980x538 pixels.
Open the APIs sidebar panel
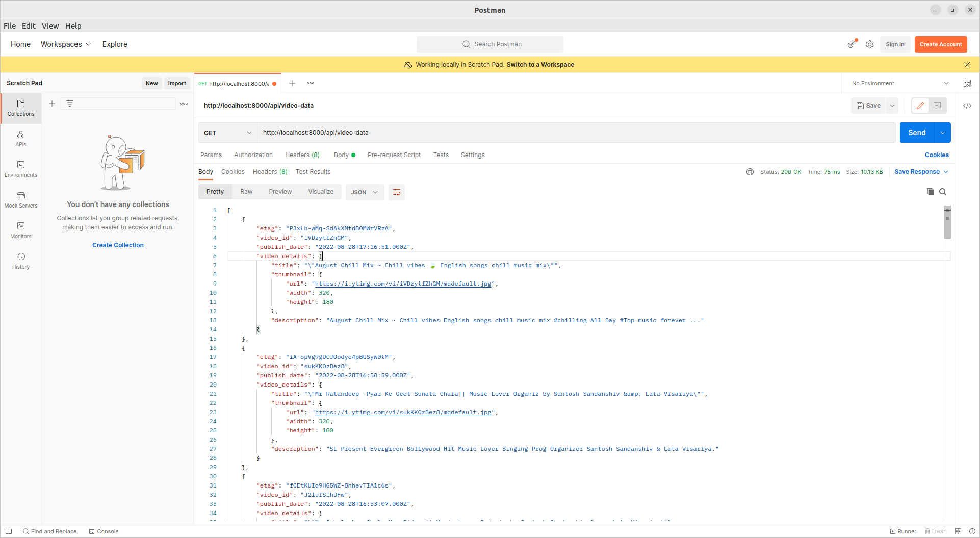click(21, 139)
